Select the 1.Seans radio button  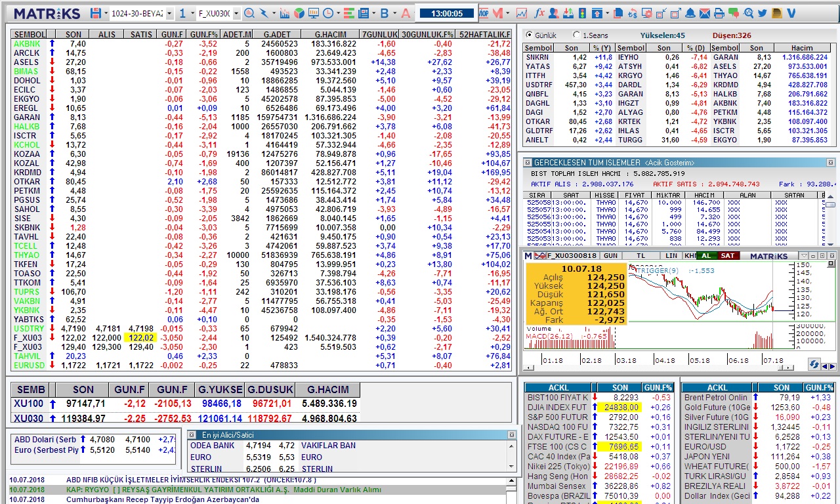576,35
